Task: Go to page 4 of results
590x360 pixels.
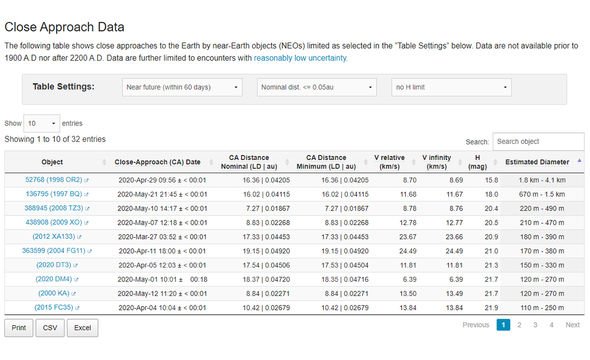Action: (551, 325)
